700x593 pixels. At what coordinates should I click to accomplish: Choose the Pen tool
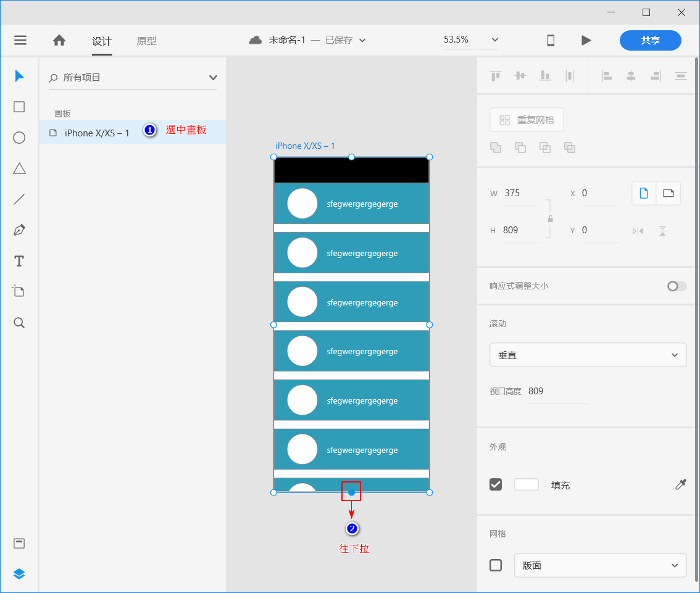[19, 230]
